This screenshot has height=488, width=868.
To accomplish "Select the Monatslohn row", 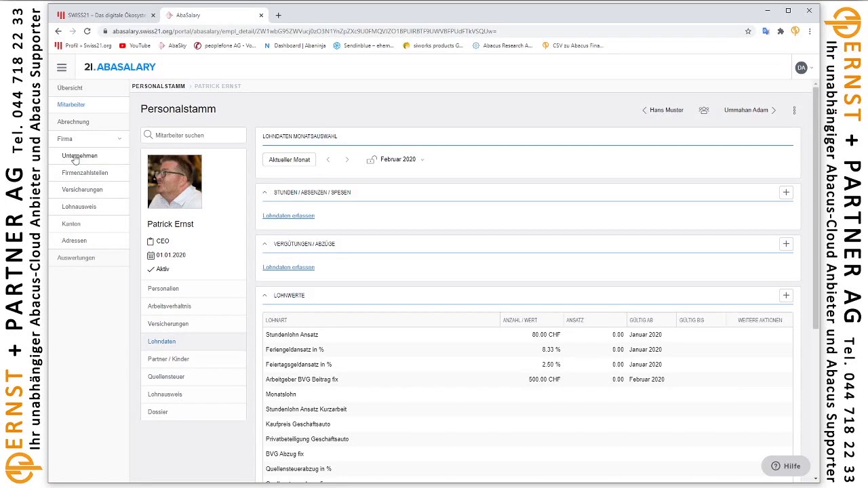I will tap(528, 394).
